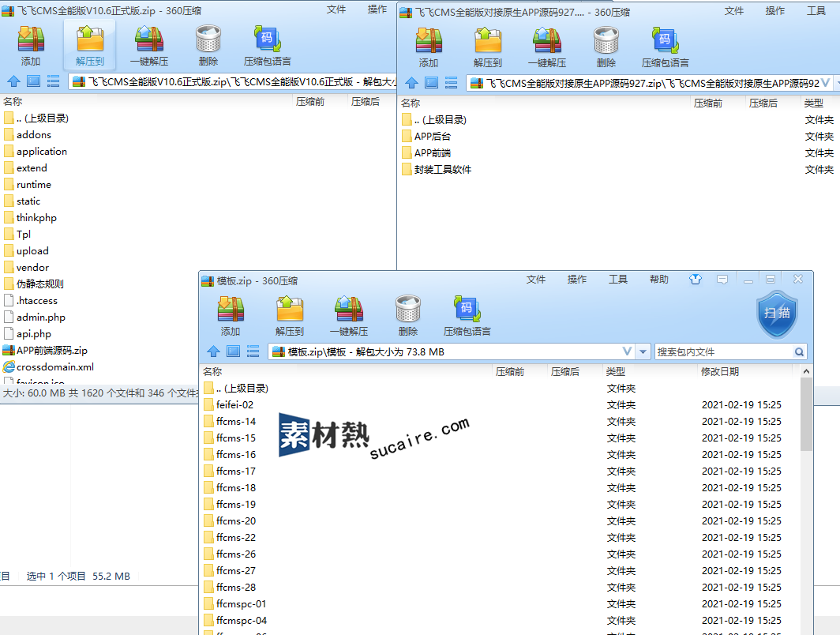Switch to icon view in 模板.zip window
Screen dimensions: 840x635
(233, 351)
